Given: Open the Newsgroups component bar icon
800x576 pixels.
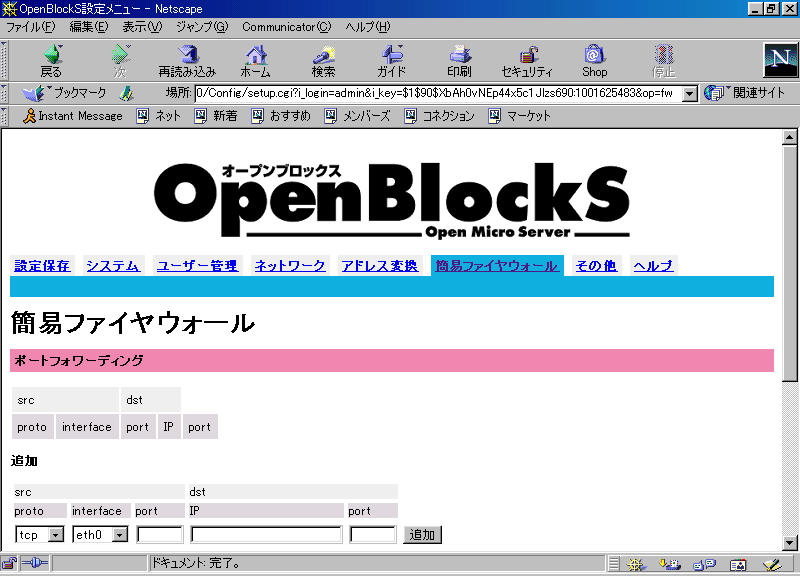Looking at the screenshot, I should point(705,564).
